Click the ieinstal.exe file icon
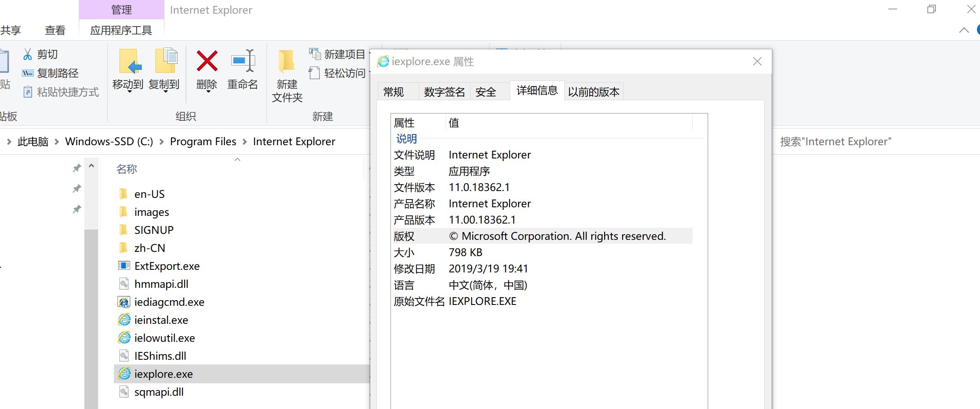The height and width of the screenshot is (409, 980). (124, 320)
